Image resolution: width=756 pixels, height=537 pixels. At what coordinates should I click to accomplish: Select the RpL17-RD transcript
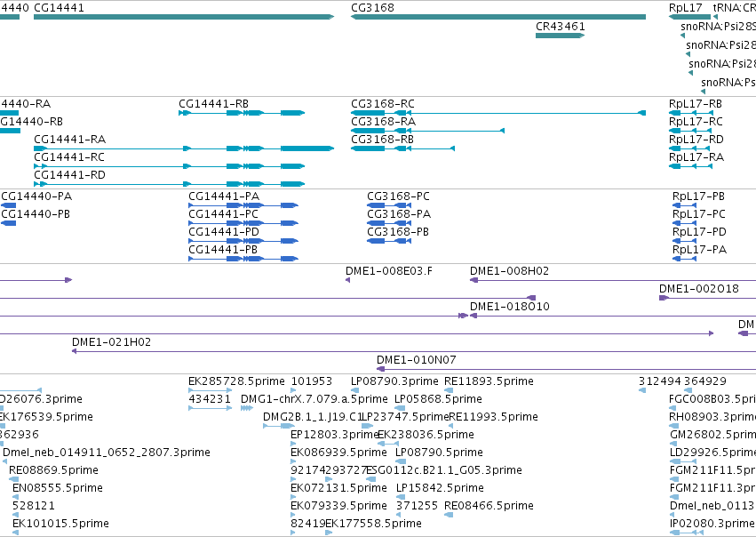pos(690,148)
